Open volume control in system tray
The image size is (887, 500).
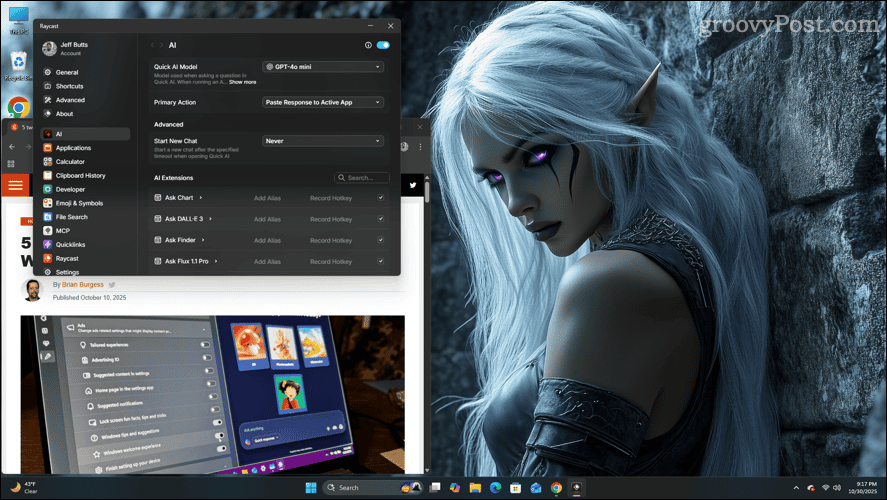[837, 488]
